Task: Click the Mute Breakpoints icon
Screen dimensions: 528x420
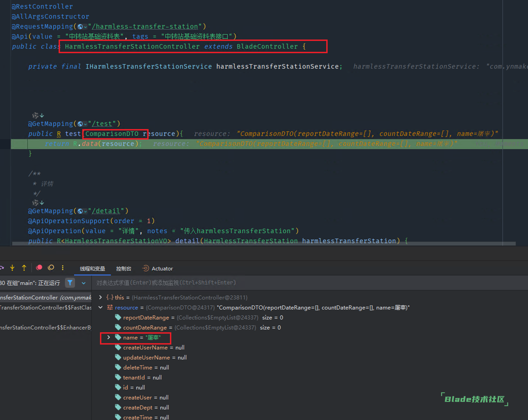Action: coord(51,267)
